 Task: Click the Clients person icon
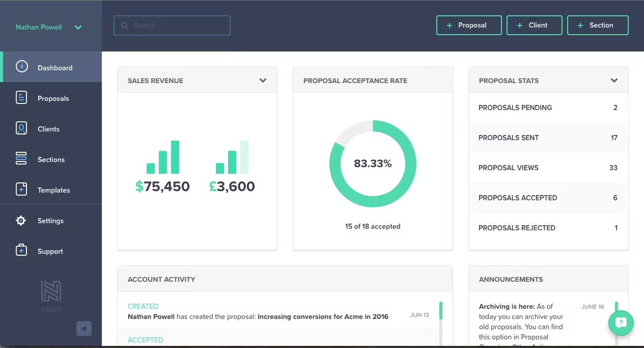[21, 128]
